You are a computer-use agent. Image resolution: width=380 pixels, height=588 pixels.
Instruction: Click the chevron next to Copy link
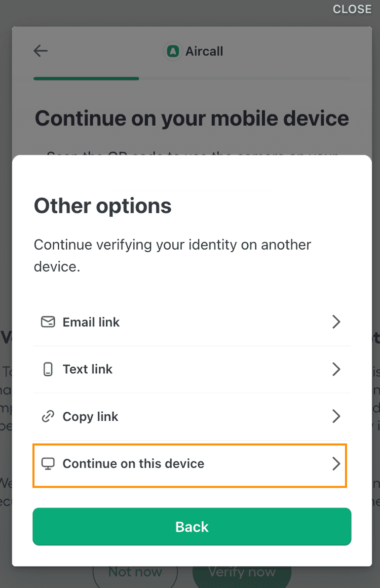click(x=336, y=417)
